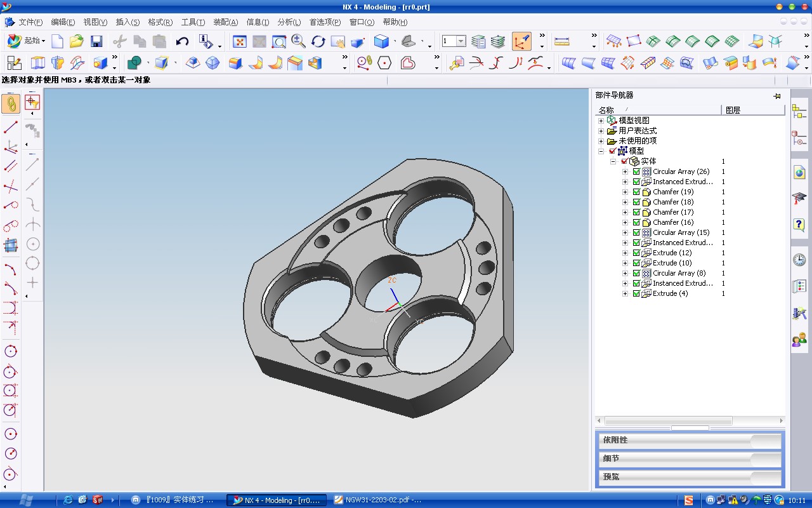The height and width of the screenshot is (508, 812).
Task: Toggle the Extrude (12) checkbox
Action: (x=636, y=253)
